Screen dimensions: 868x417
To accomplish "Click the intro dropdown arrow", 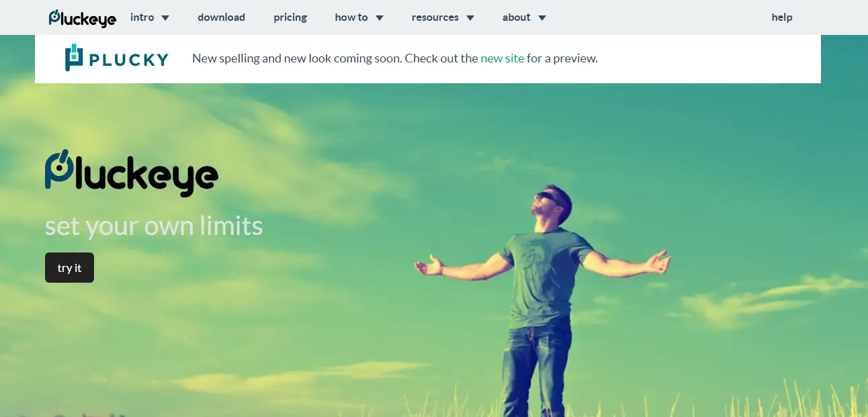I will (165, 18).
